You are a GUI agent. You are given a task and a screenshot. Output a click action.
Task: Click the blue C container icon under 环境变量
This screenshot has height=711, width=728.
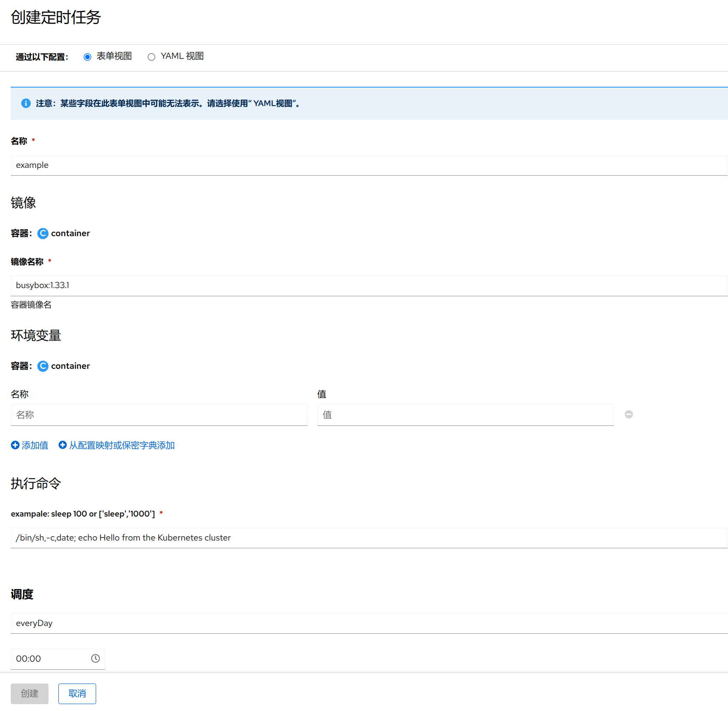tap(43, 366)
